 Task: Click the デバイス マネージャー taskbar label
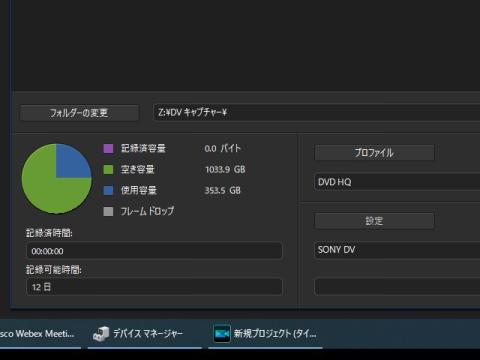pyautogui.click(x=148, y=333)
